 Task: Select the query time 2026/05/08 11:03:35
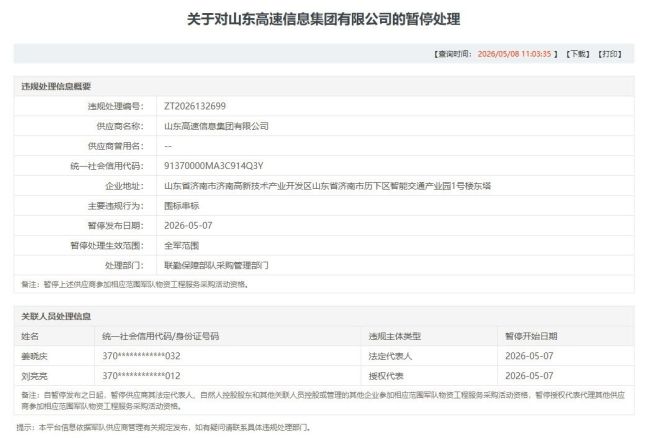click(x=514, y=54)
